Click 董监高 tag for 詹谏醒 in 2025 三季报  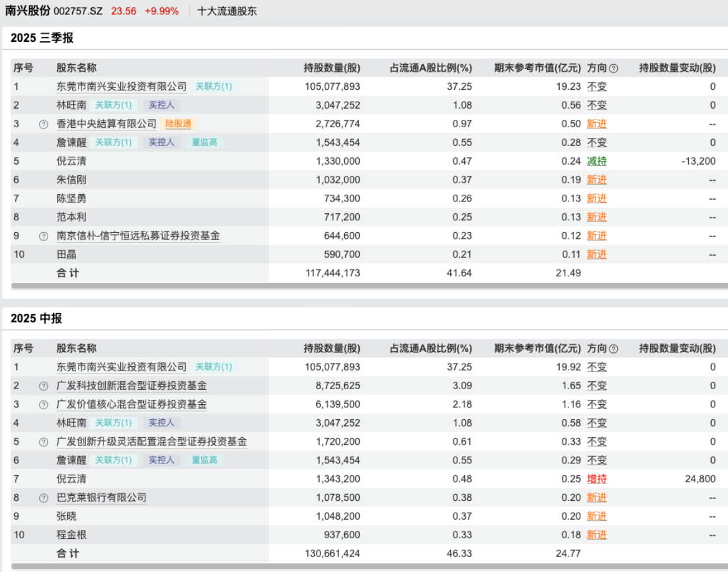pos(204,143)
